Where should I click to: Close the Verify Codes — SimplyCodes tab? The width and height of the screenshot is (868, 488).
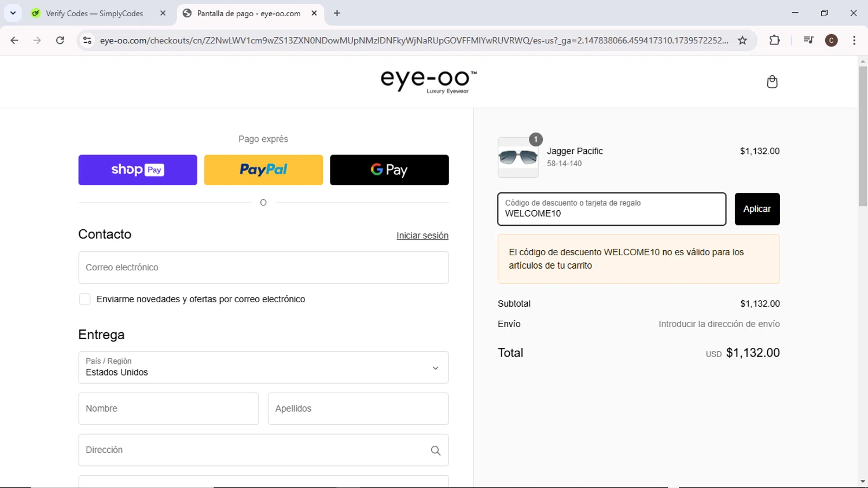click(x=163, y=13)
